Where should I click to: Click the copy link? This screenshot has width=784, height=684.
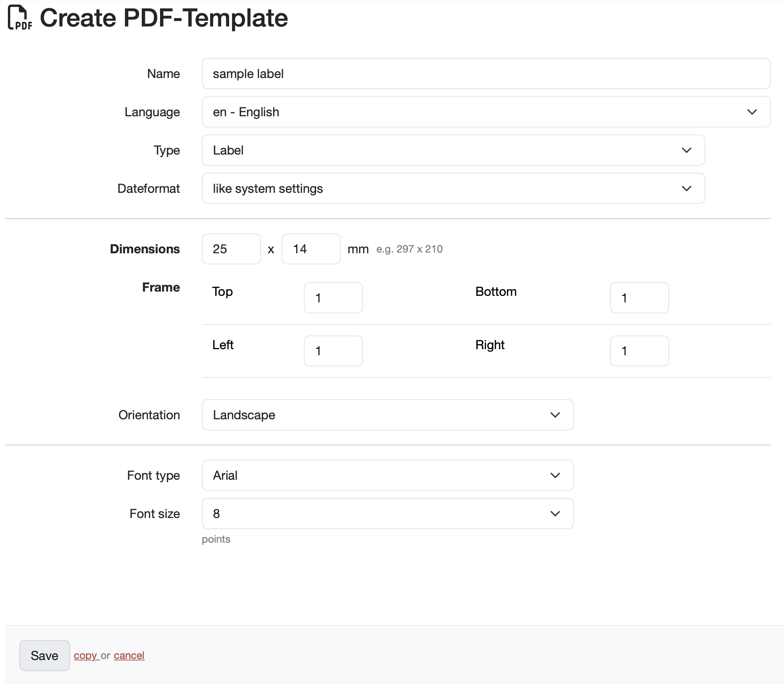click(x=86, y=655)
